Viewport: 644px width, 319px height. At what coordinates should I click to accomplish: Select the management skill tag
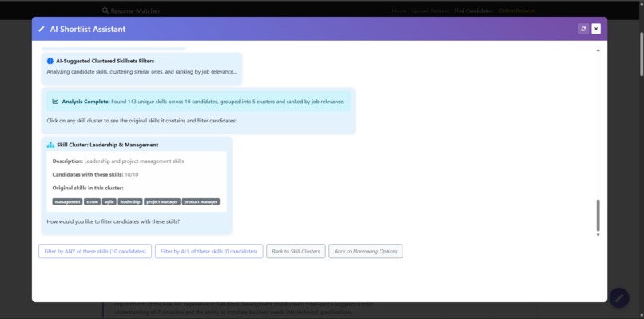pyautogui.click(x=67, y=201)
